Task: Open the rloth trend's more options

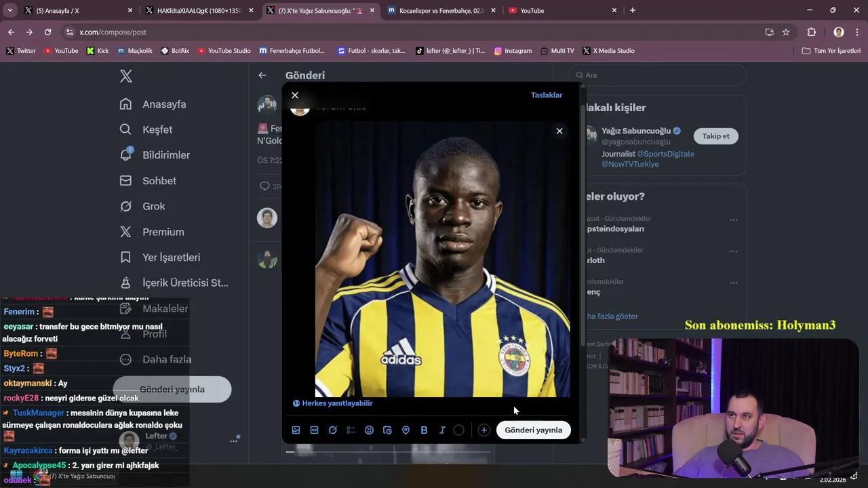Action: point(734,251)
